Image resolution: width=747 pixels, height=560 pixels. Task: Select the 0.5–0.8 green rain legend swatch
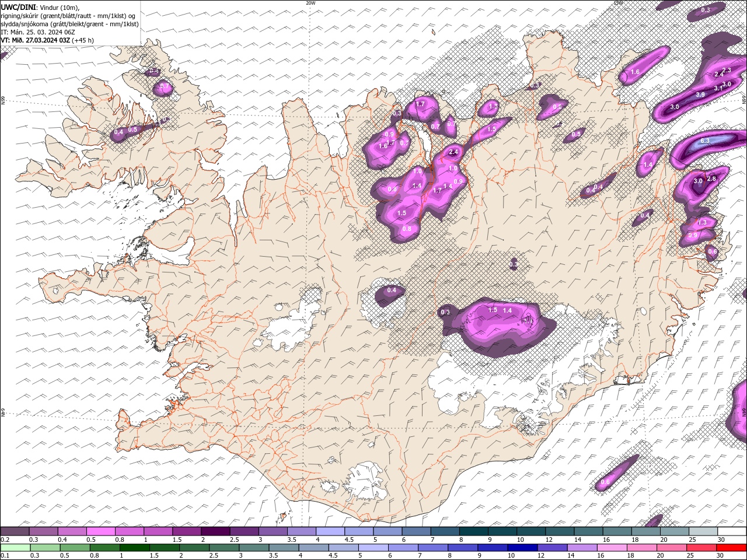[75, 548]
